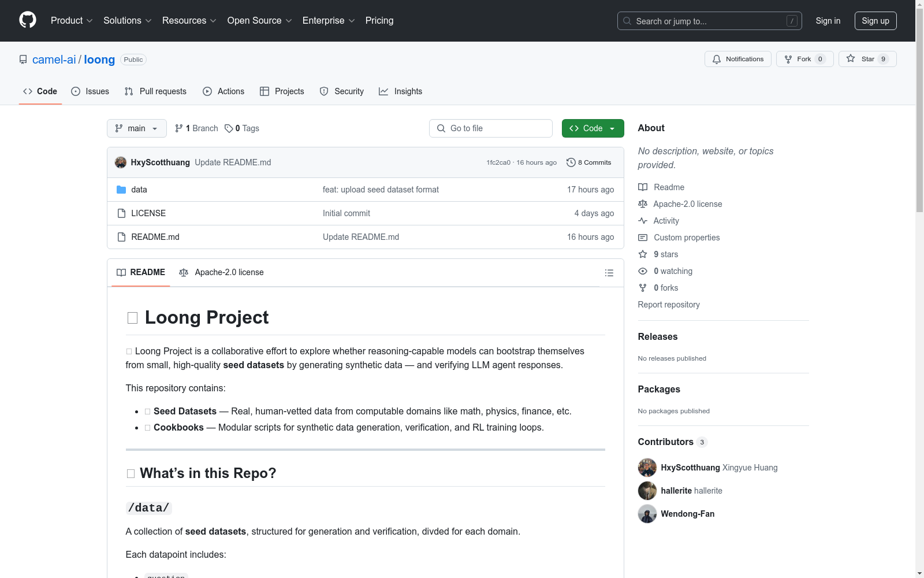The width and height of the screenshot is (924, 578).
Task: Open the LICENSE file
Action: (148, 213)
